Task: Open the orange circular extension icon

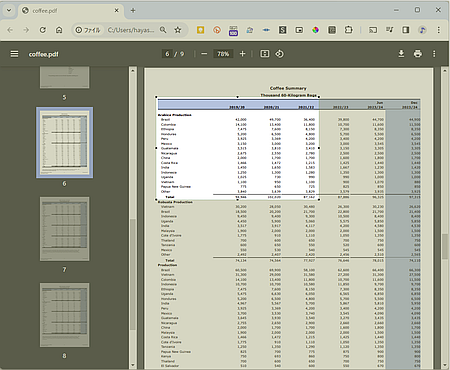Action: (x=217, y=30)
